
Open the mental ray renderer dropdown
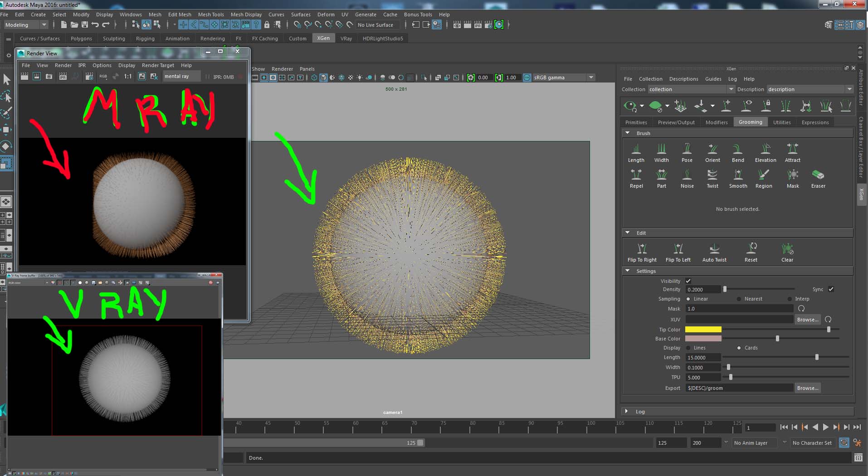(181, 77)
